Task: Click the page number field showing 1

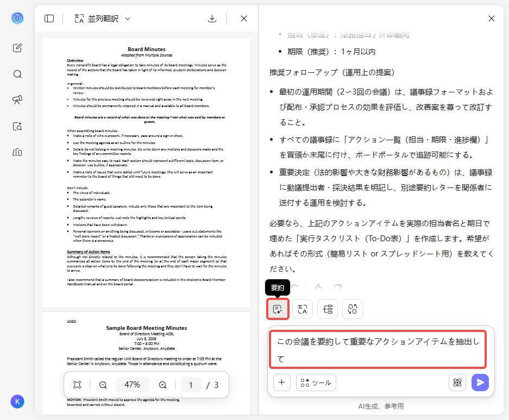Action: [x=191, y=385]
